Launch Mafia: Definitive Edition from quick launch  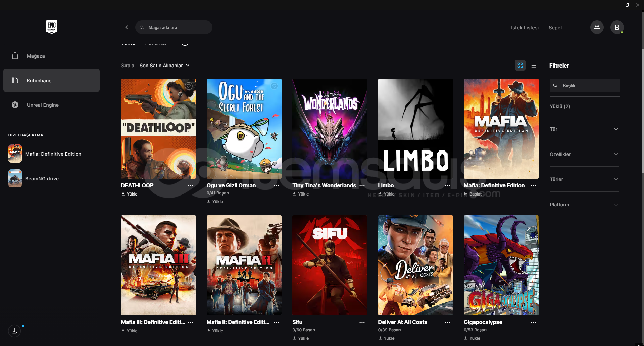tap(45, 154)
